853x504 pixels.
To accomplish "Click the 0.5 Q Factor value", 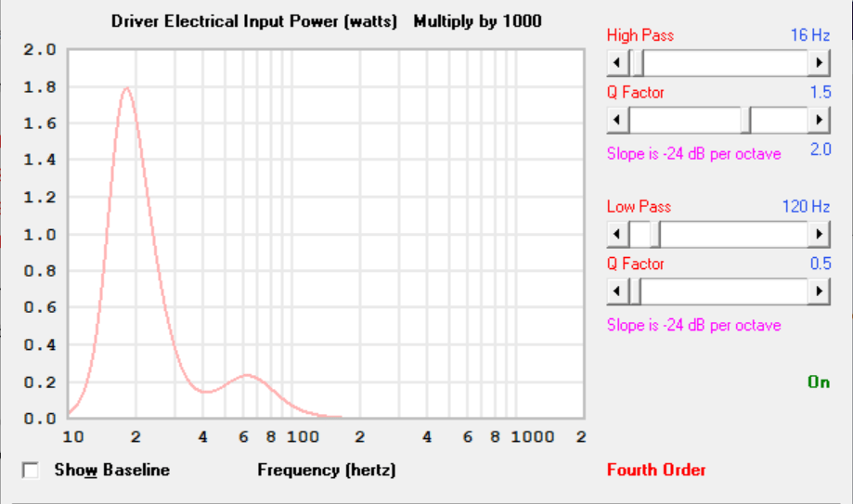I will point(821,264).
